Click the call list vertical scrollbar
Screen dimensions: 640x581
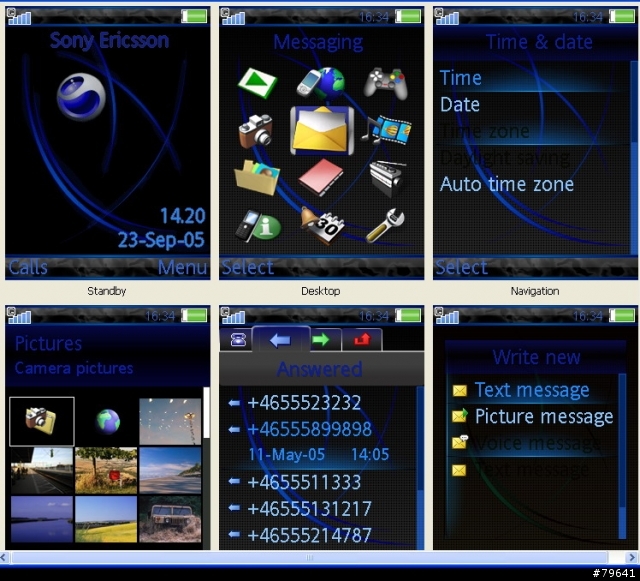click(420, 468)
